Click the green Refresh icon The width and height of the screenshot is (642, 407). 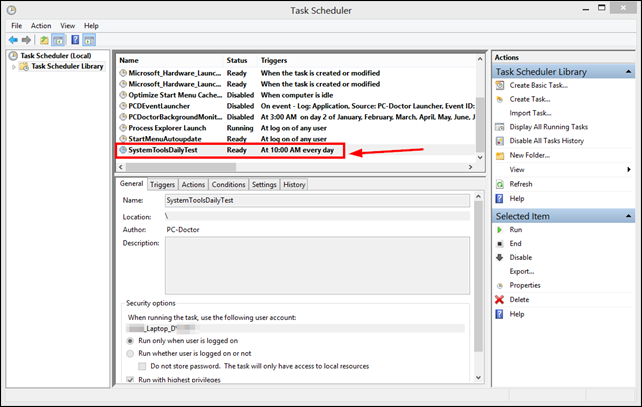tap(500, 184)
